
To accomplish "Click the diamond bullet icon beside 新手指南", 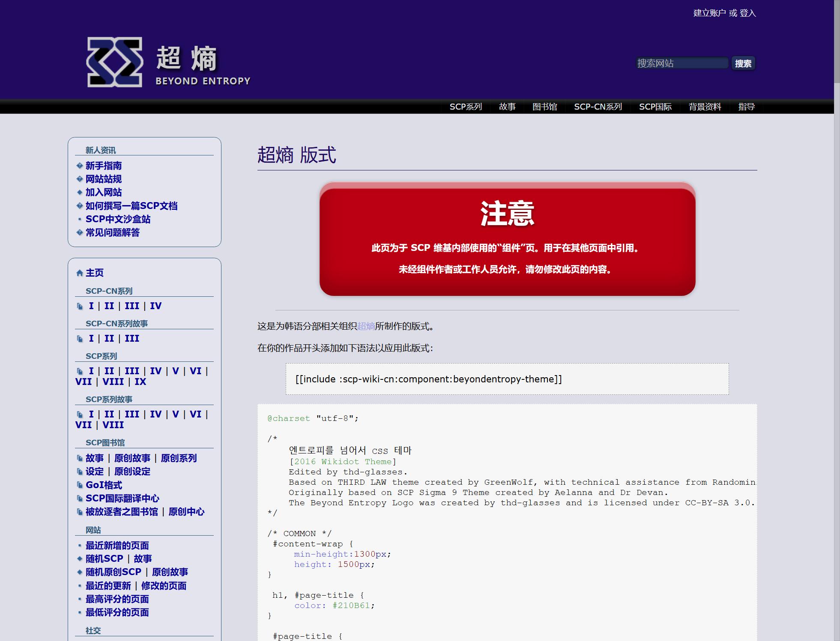I will click(x=80, y=166).
